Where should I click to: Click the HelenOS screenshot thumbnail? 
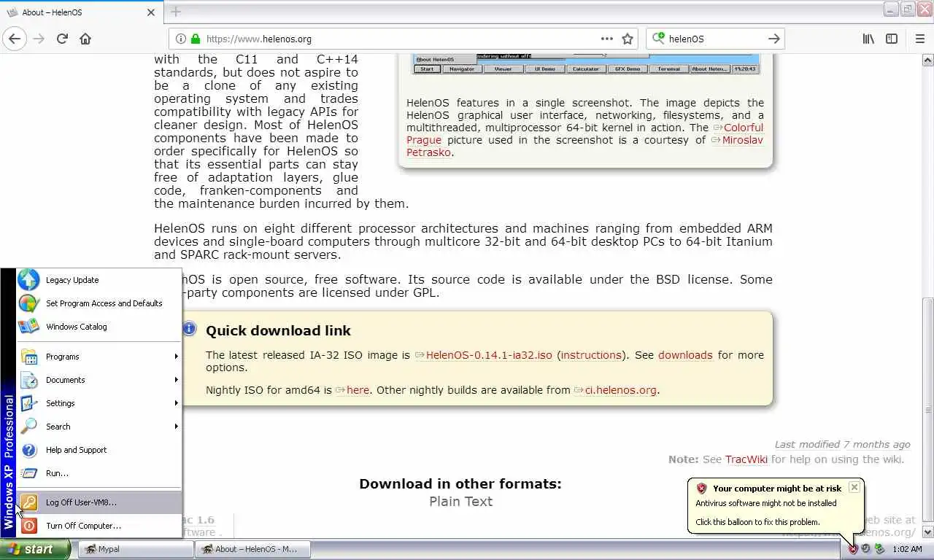[x=585, y=64]
